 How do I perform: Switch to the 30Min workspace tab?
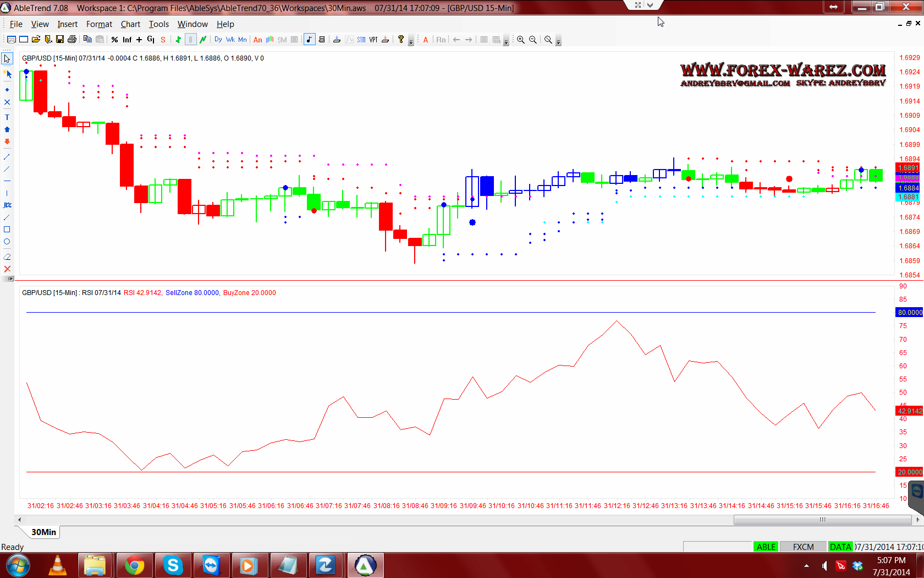tap(43, 532)
